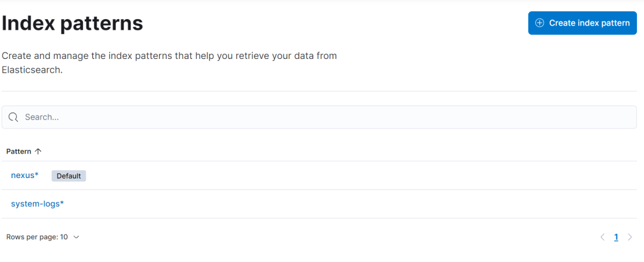
Task: Click the ascending sort arrow beside Pattern
Action: coord(38,151)
